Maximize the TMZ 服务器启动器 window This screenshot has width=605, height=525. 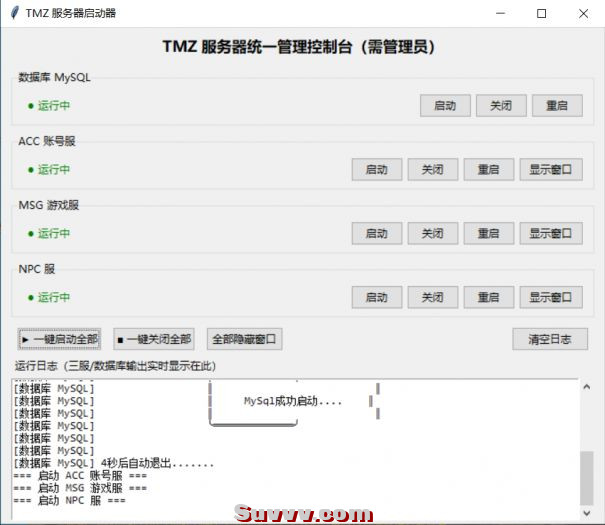pyautogui.click(x=542, y=14)
